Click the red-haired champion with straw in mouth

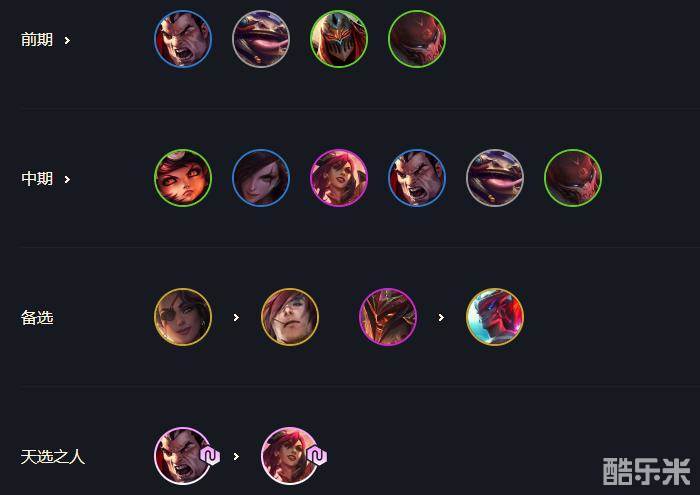point(290,317)
